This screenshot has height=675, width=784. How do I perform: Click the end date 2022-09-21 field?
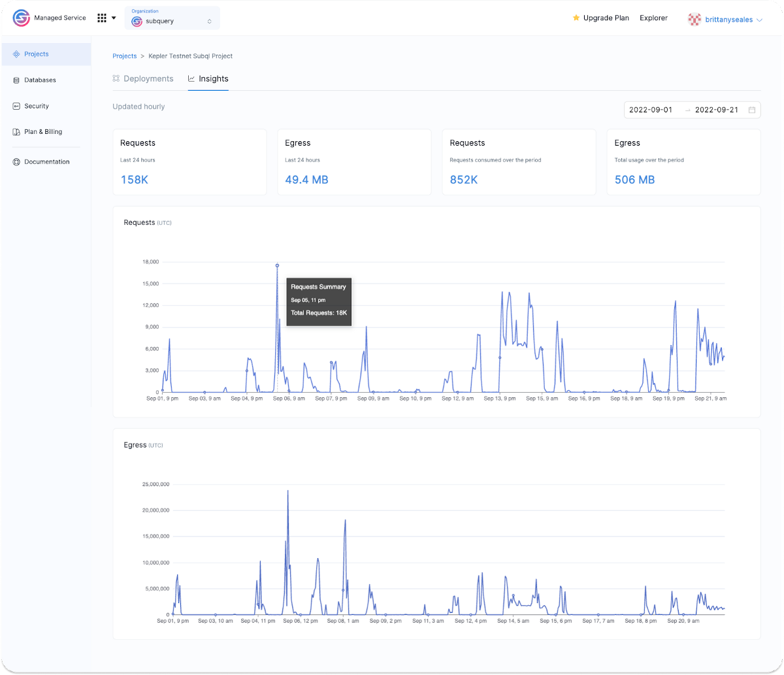coord(717,110)
